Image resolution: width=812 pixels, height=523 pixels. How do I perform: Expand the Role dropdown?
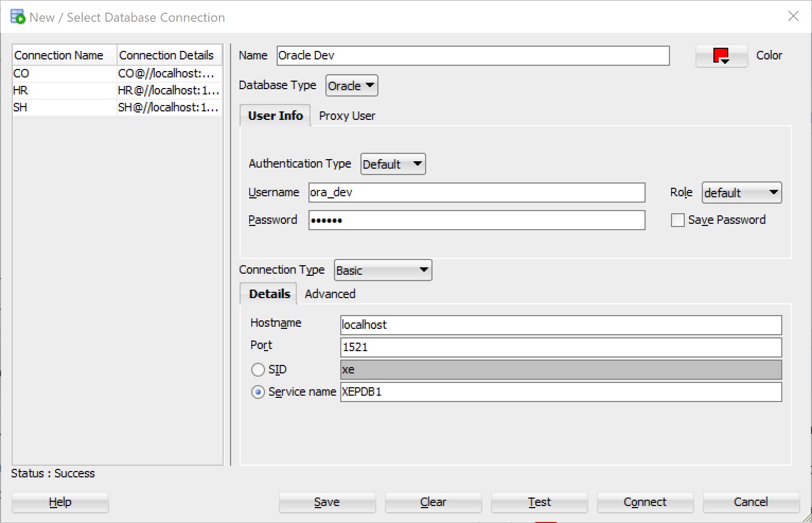742,193
